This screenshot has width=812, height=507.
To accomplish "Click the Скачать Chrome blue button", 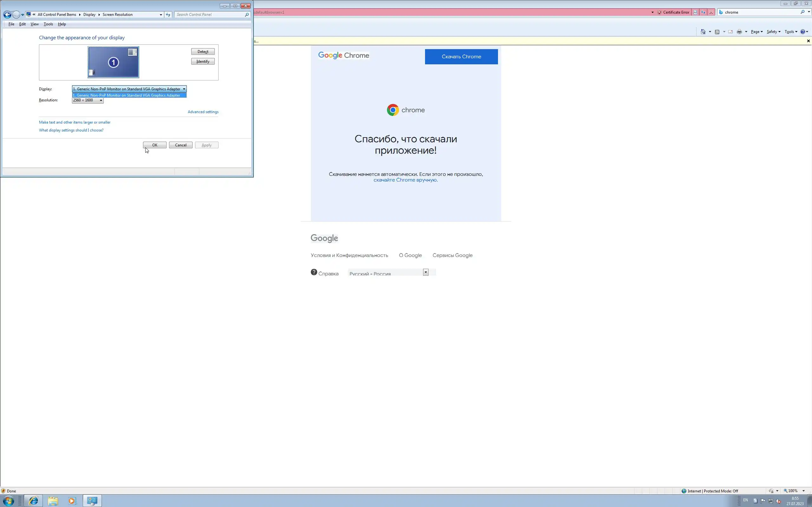I will point(461,57).
